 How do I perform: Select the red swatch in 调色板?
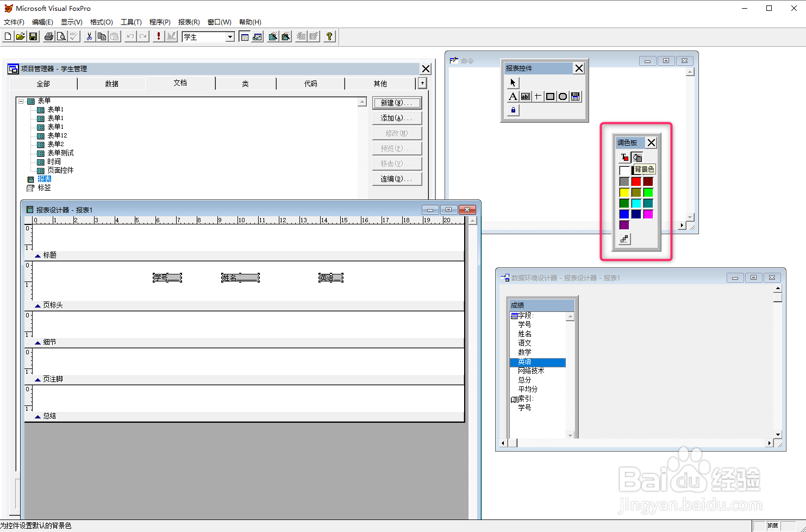tap(637, 181)
